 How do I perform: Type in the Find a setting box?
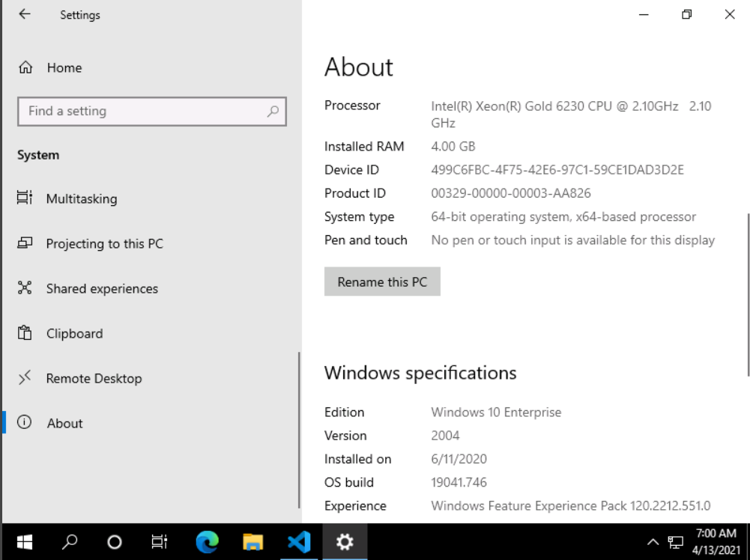coord(142,112)
